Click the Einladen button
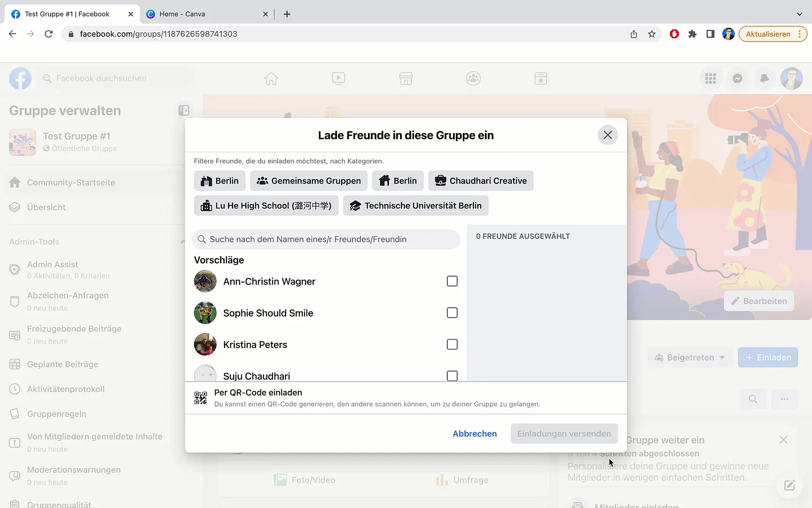Image resolution: width=812 pixels, height=508 pixels. (x=768, y=357)
